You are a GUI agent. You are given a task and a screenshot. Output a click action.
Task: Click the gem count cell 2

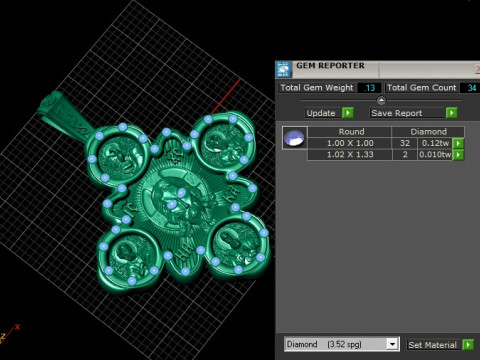point(405,154)
